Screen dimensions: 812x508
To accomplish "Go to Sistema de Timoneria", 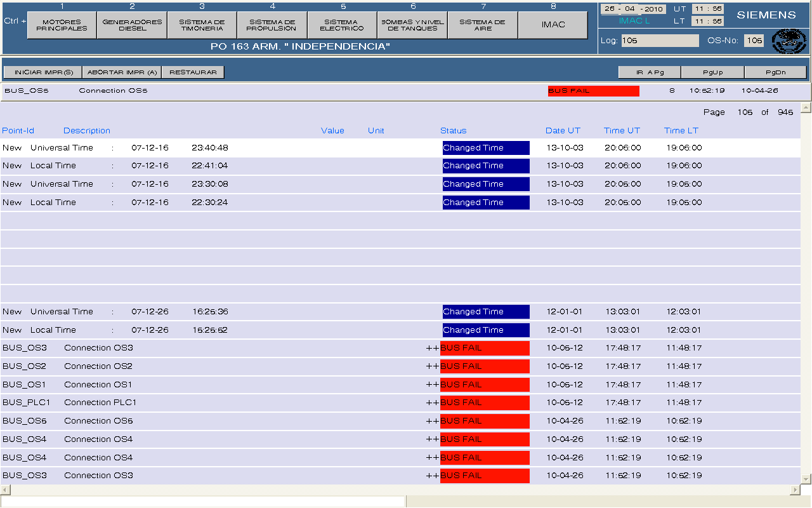I will (202, 25).
